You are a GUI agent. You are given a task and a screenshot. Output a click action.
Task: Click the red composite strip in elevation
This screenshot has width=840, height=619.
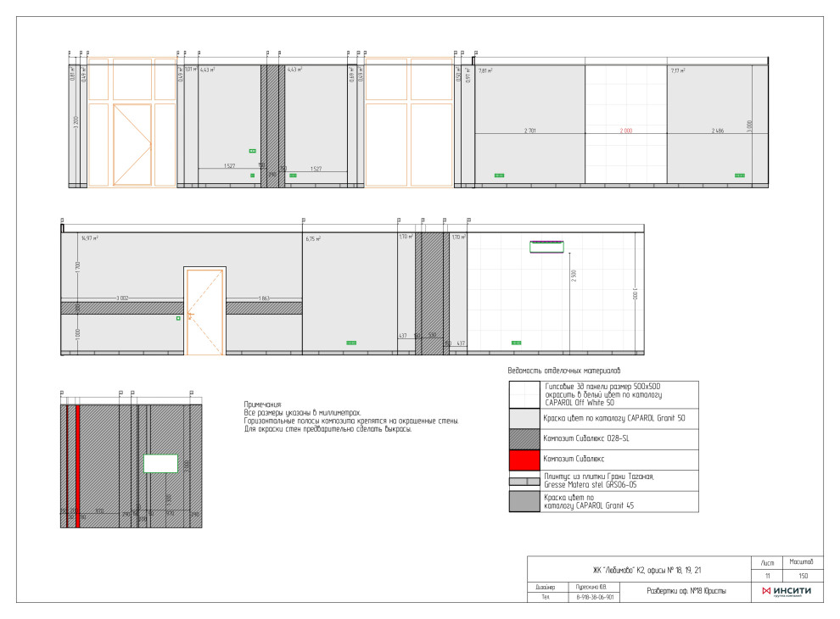(x=77, y=466)
